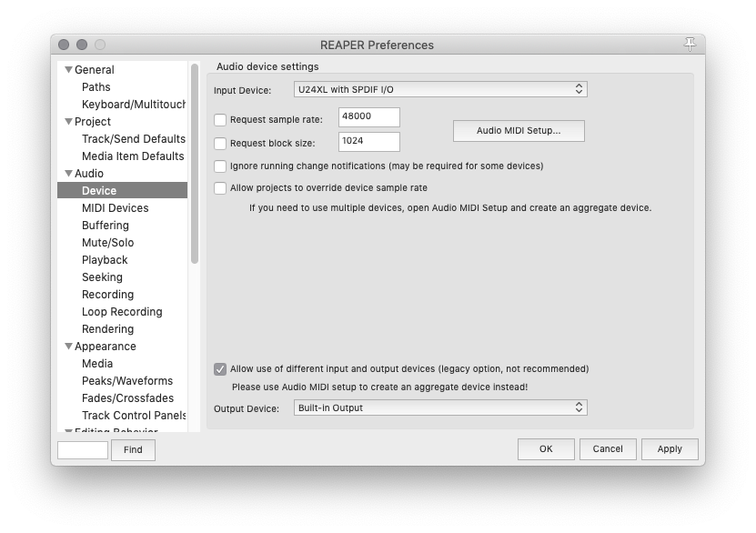Select the Appearance category label

point(106,347)
